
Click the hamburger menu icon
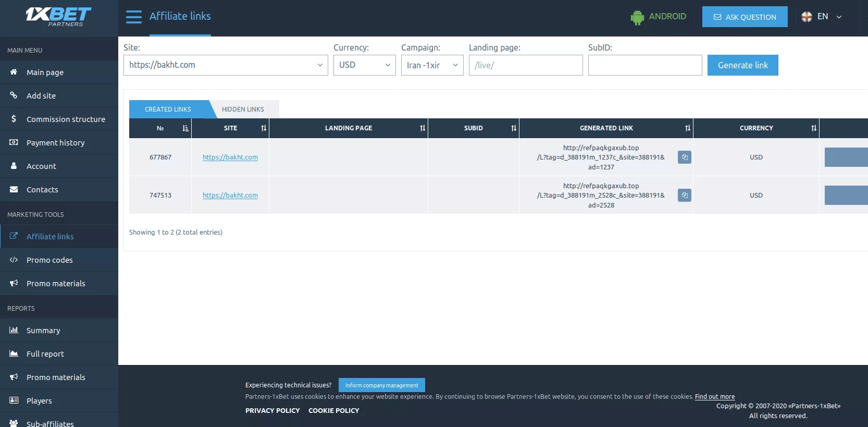pyautogui.click(x=134, y=17)
